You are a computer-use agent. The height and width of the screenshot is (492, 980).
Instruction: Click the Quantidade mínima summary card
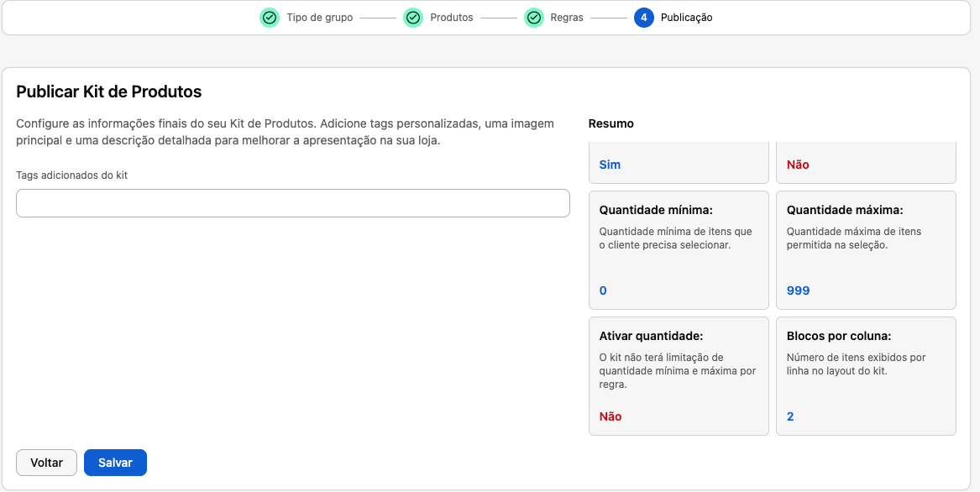tap(679, 250)
